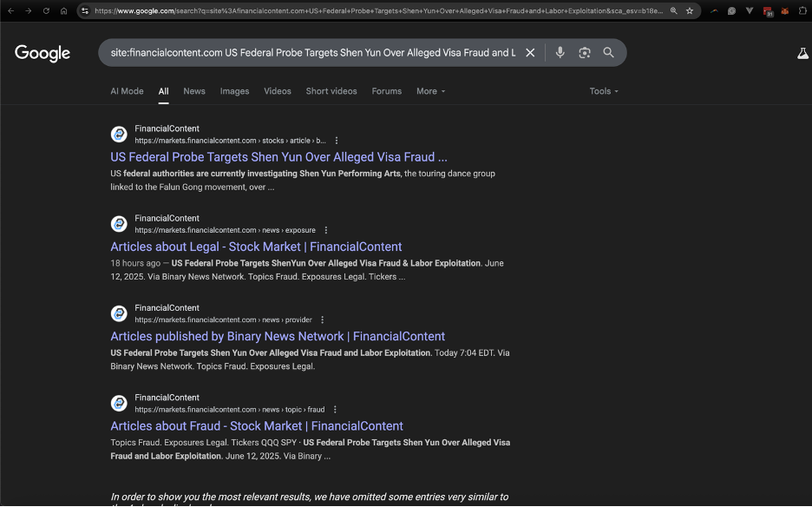
Task: Search by image with Google Lens
Action: 585,52
